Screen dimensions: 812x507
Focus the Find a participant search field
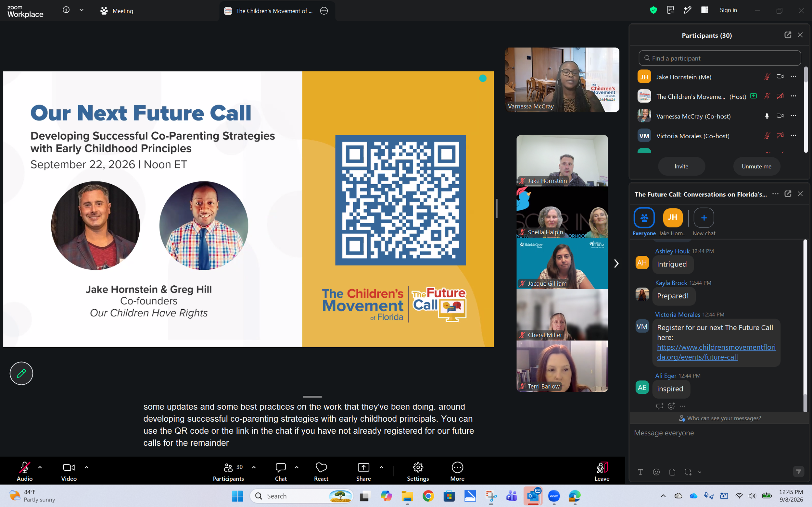click(x=719, y=58)
